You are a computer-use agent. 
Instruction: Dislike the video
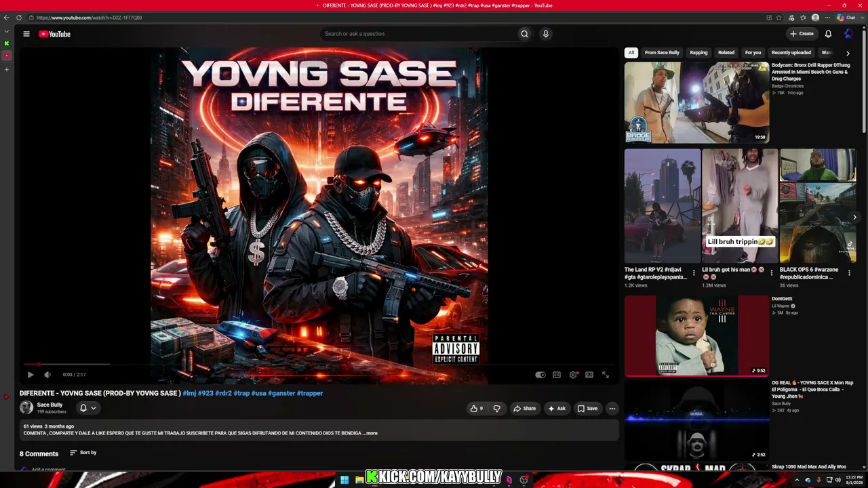coord(497,409)
